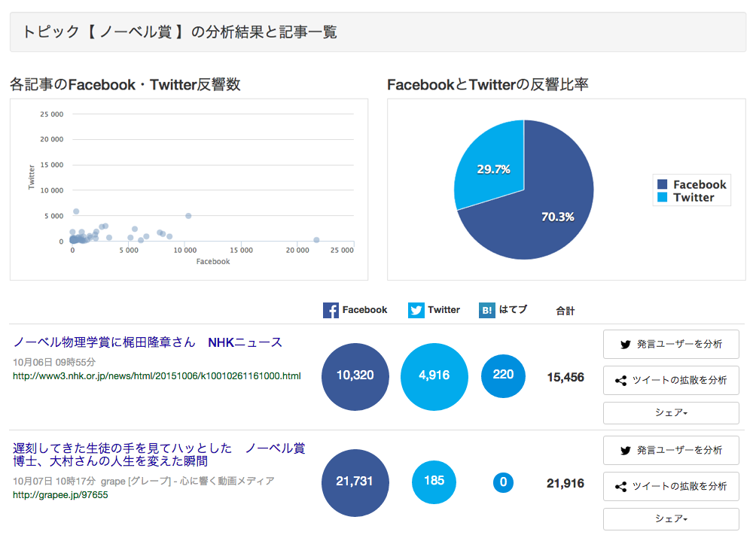This screenshot has width=756, height=541.
Task: Click the トピック【ノーベル賞】の分析結果 title
Action: click(179, 32)
